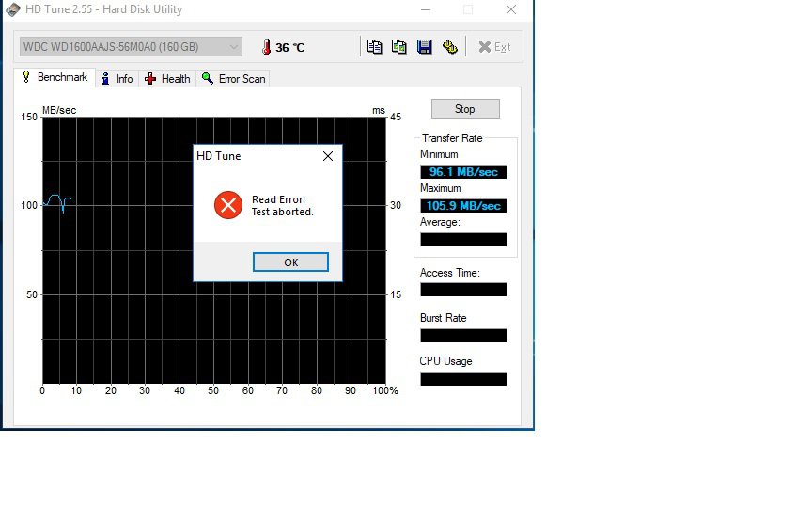Open the WDC WD1600AAJS drive dropdown

(131, 47)
